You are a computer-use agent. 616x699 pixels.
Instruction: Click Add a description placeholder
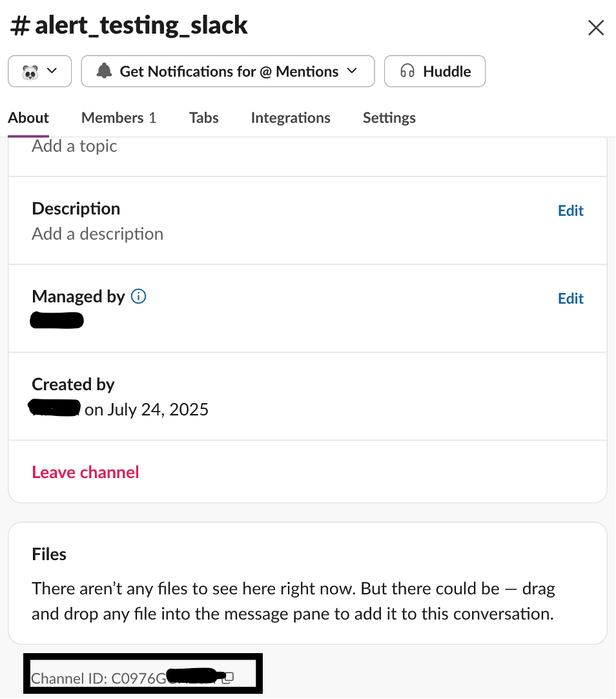98,234
